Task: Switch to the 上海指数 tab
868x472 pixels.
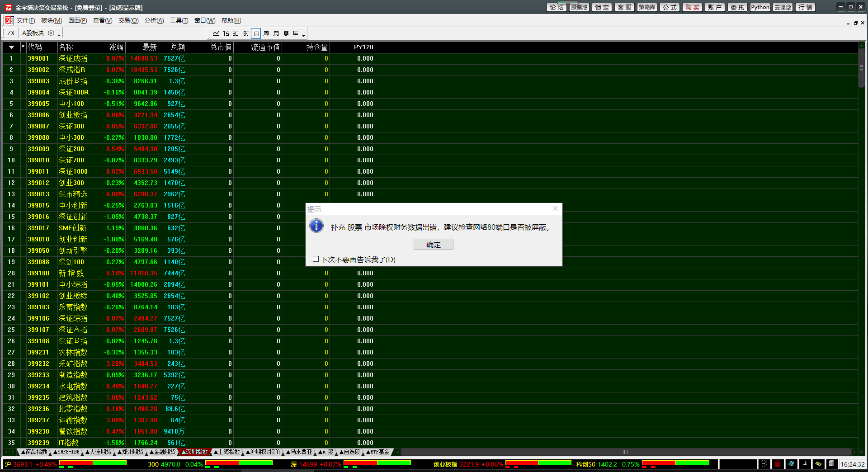Action: coord(227,452)
